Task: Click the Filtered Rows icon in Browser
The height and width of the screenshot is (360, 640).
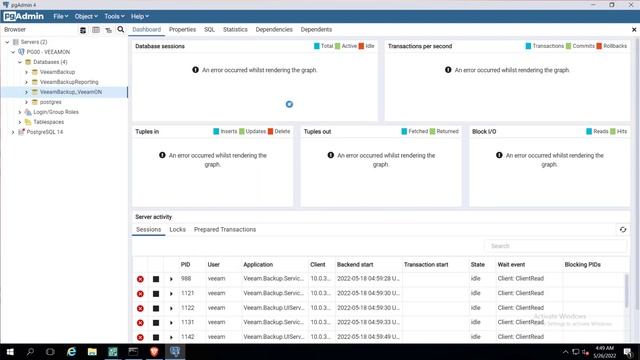Action: coord(109,30)
